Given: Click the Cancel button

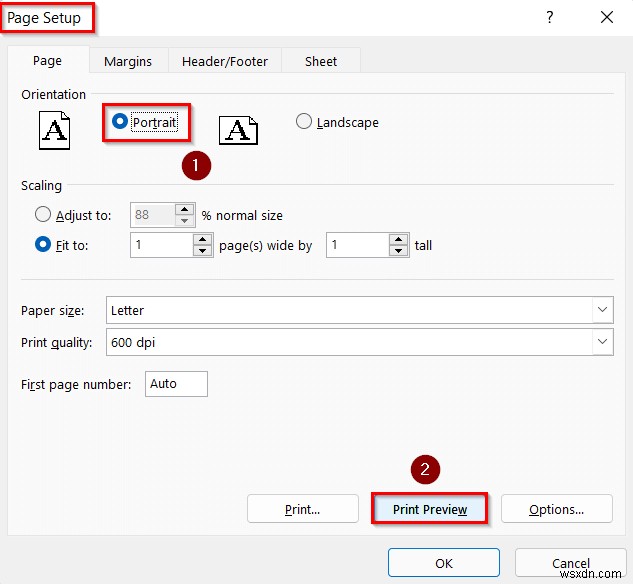Looking at the screenshot, I should [x=570, y=563].
